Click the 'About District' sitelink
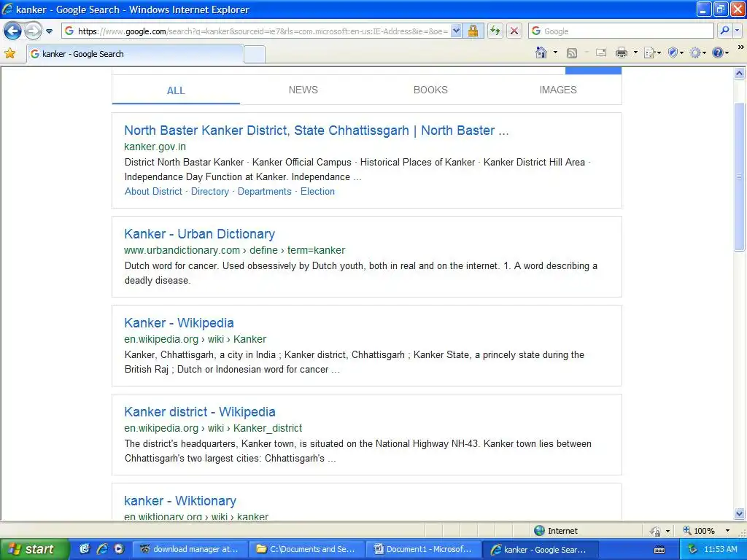The image size is (747, 560). coord(153,192)
